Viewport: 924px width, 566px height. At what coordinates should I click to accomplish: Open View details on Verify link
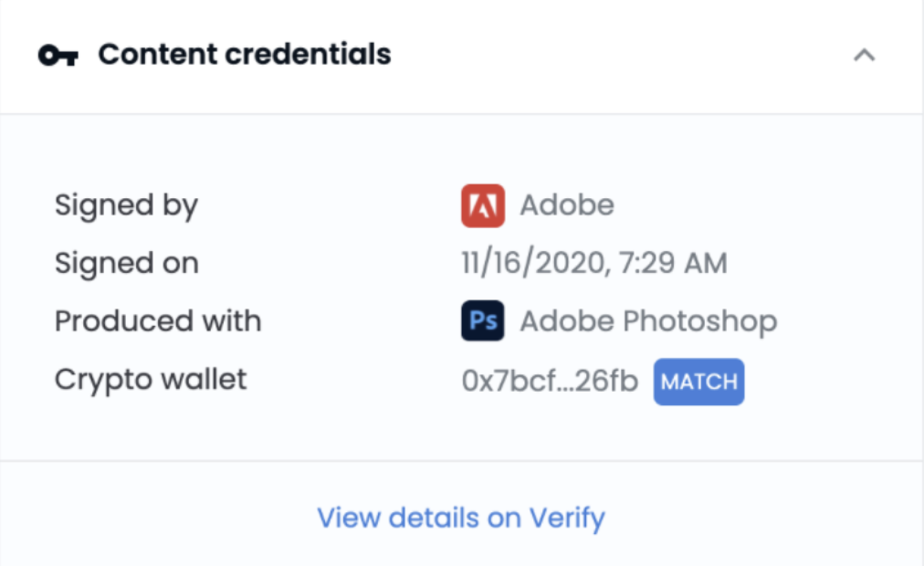tap(461, 519)
